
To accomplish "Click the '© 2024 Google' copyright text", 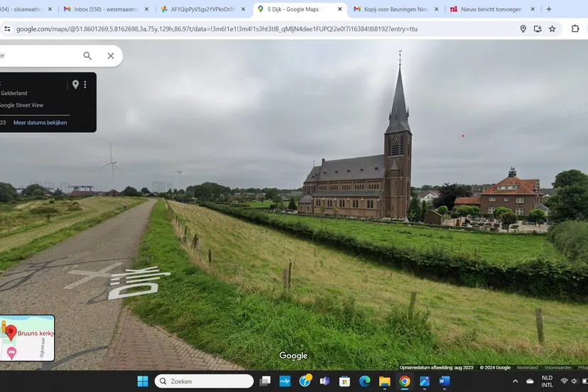I will pos(495,368).
